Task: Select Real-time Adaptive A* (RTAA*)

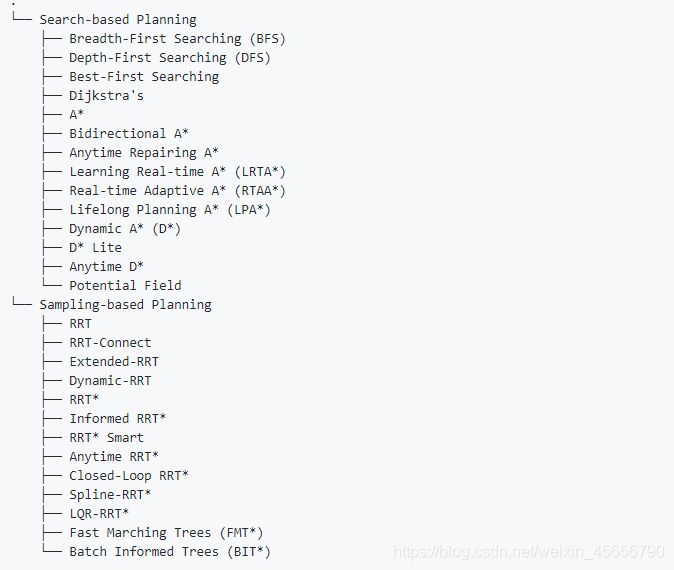Action: point(177,190)
